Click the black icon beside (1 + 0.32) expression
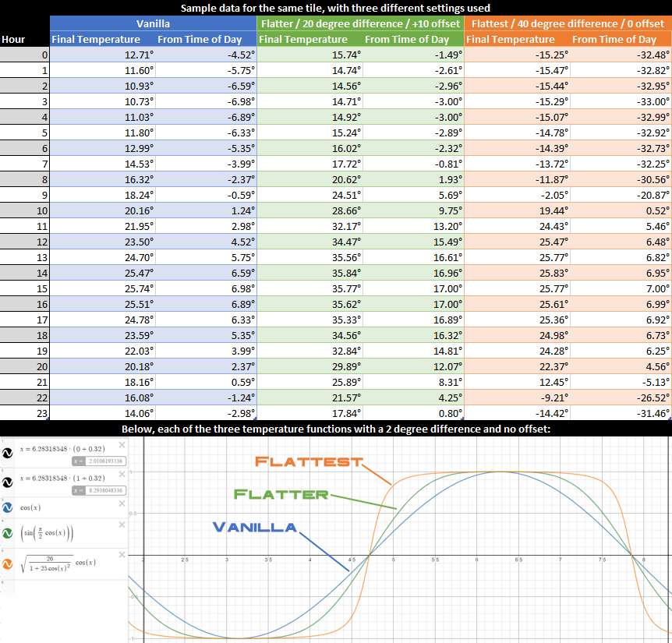The height and width of the screenshot is (643, 672). pyautogui.click(x=7, y=482)
